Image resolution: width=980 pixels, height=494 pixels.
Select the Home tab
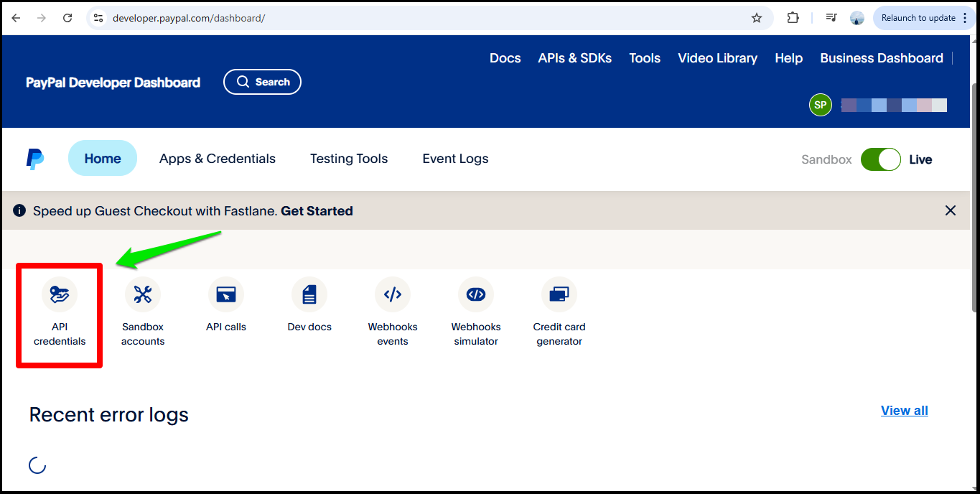tap(103, 159)
